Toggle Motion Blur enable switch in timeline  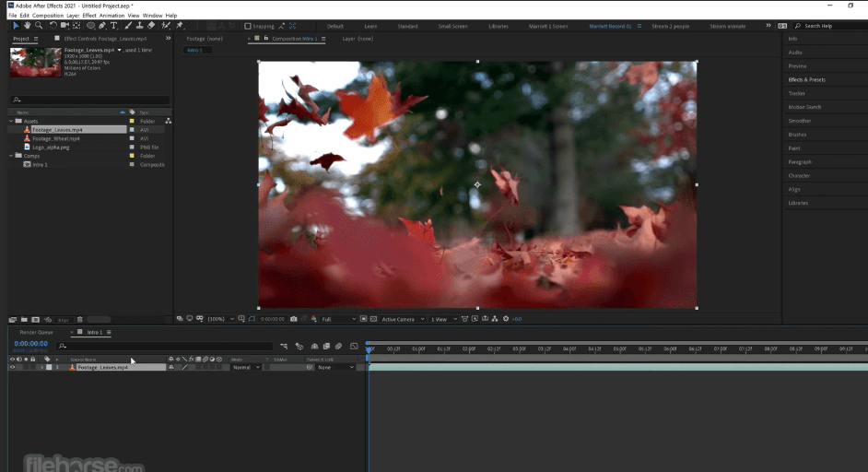[x=339, y=347]
